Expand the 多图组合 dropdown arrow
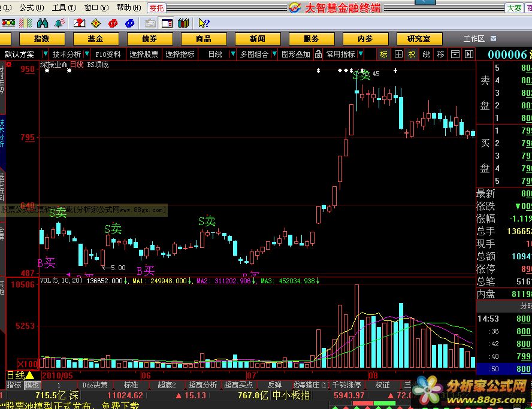This screenshot has height=409, width=532. tap(274, 54)
